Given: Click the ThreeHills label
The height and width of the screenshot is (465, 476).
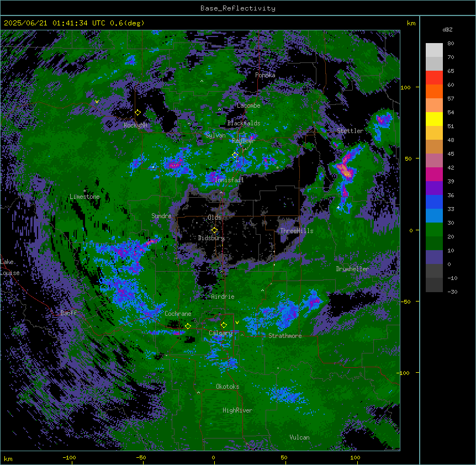Looking at the screenshot, I should (x=297, y=231).
